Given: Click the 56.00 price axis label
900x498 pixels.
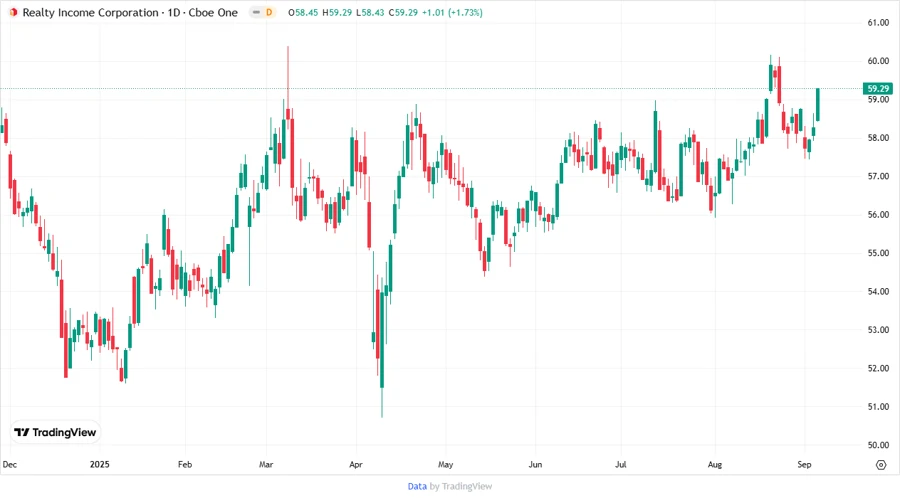Looking at the screenshot, I should click(x=878, y=215).
